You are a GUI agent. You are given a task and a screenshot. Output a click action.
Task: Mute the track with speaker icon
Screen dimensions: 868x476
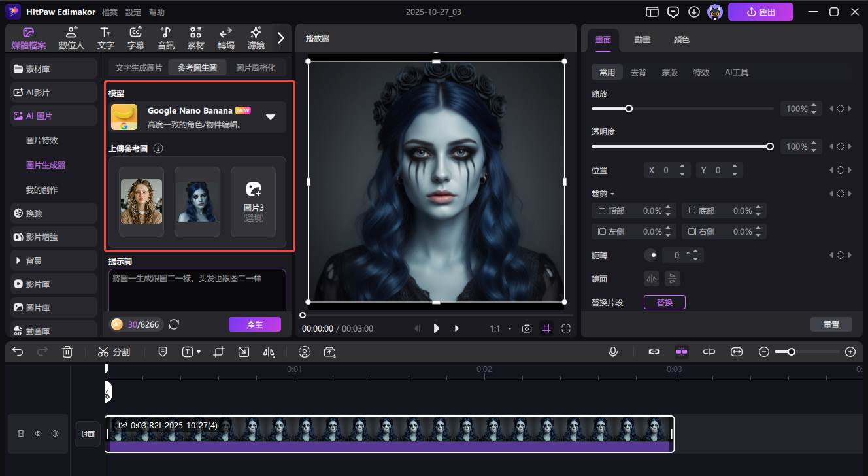pyautogui.click(x=55, y=433)
